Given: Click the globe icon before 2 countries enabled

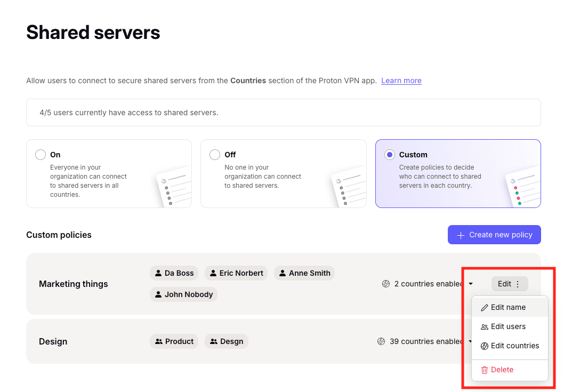Looking at the screenshot, I should 386,284.
